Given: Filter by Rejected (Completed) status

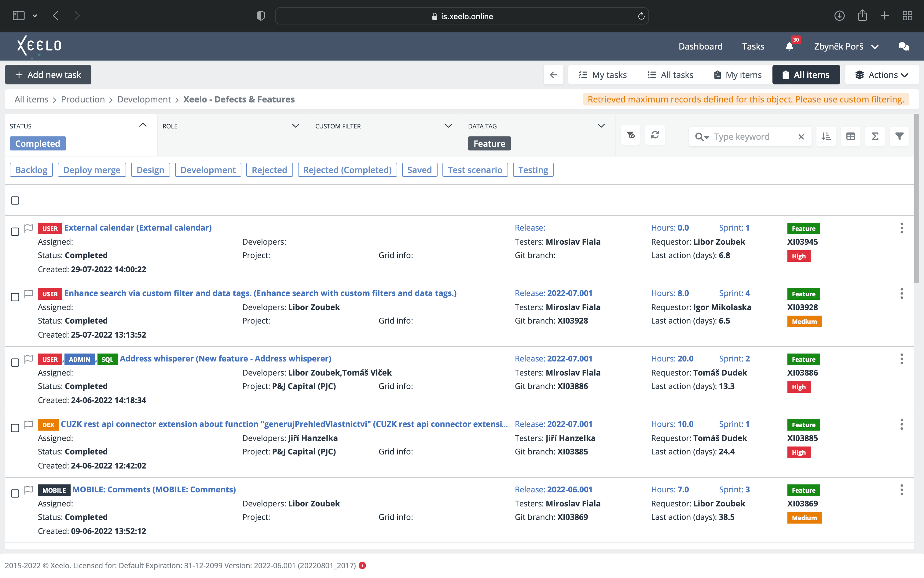Looking at the screenshot, I should click(x=347, y=170).
